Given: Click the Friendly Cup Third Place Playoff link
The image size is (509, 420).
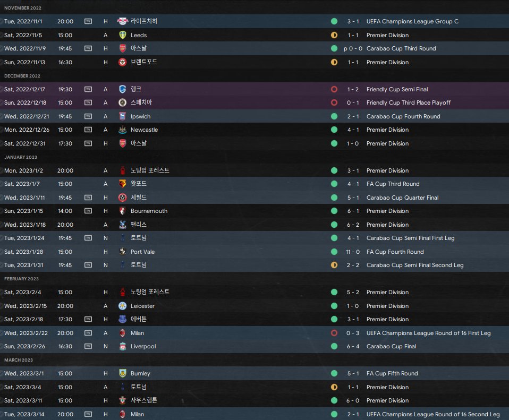Looking at the screenshot, I should [x=409, y=103].
